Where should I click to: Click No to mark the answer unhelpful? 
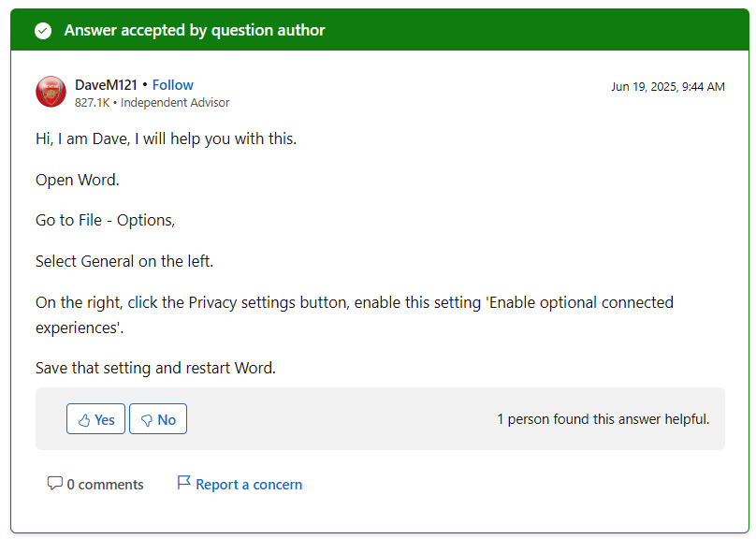[x=157, y=419]
